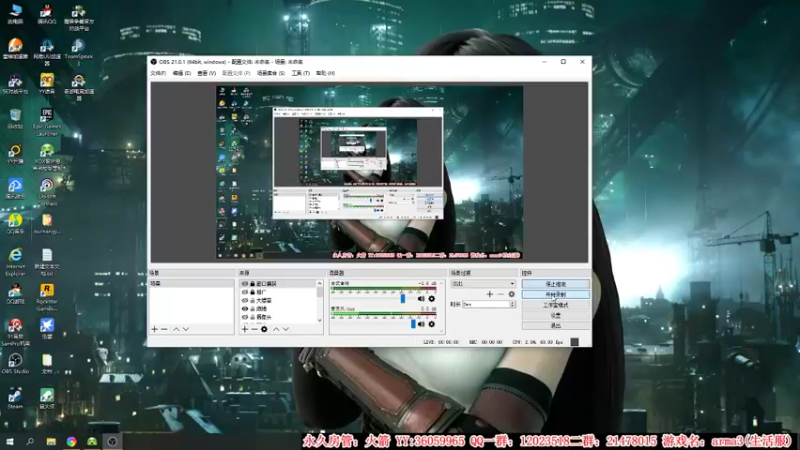Screen dimensions: 800x450
Task: Open the 场景集合(S) menu in OBS
Action: click(x=271, y=73)
